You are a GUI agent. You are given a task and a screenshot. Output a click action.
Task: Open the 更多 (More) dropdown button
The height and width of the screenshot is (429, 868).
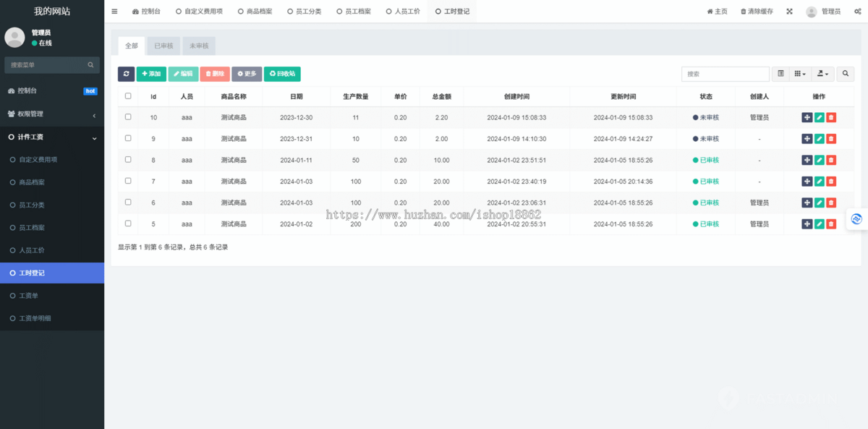247,74
